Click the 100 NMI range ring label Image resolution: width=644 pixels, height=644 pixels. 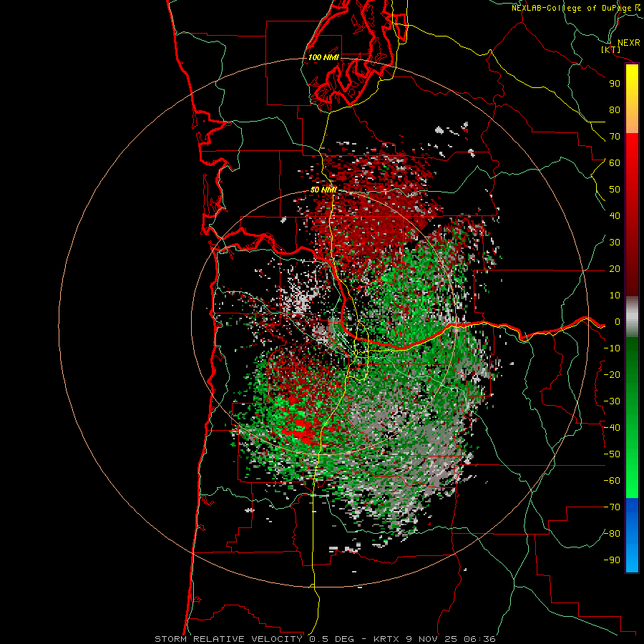click(323, 57)
